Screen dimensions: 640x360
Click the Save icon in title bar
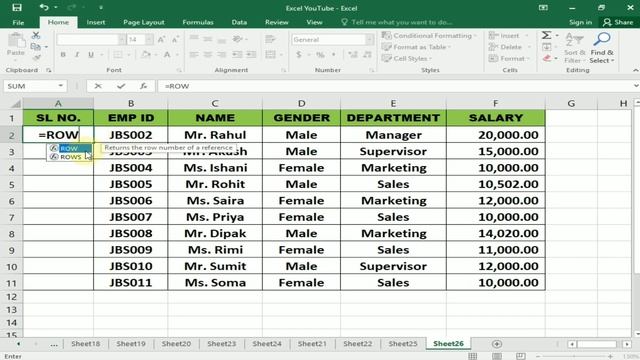(17, 7)
